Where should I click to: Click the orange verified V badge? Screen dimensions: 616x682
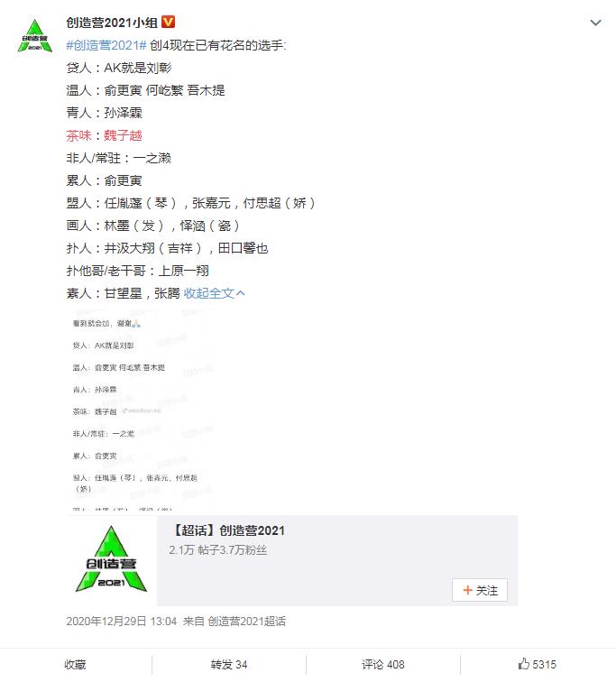point(169,22)
